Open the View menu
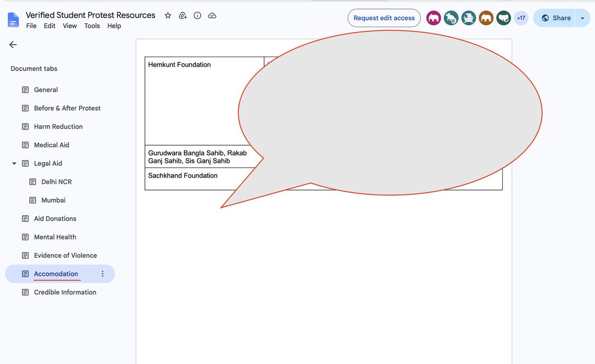595x364 pixels. [x=70, y=26]
